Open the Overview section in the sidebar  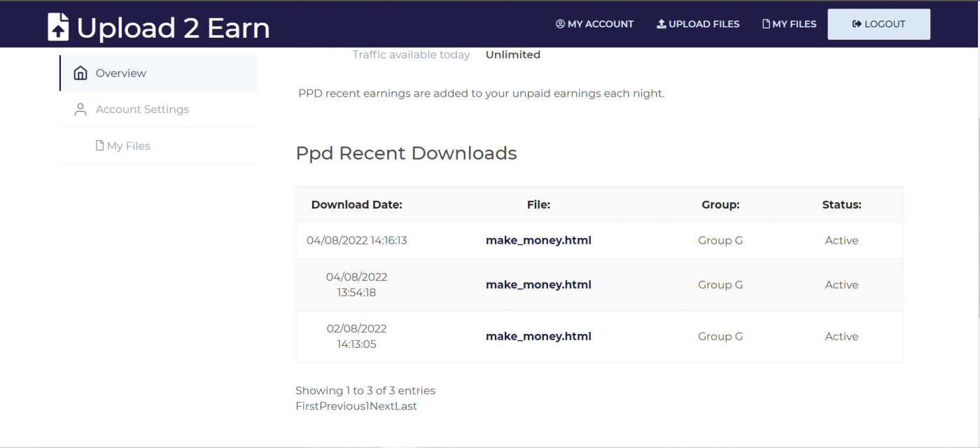[120, 72]
